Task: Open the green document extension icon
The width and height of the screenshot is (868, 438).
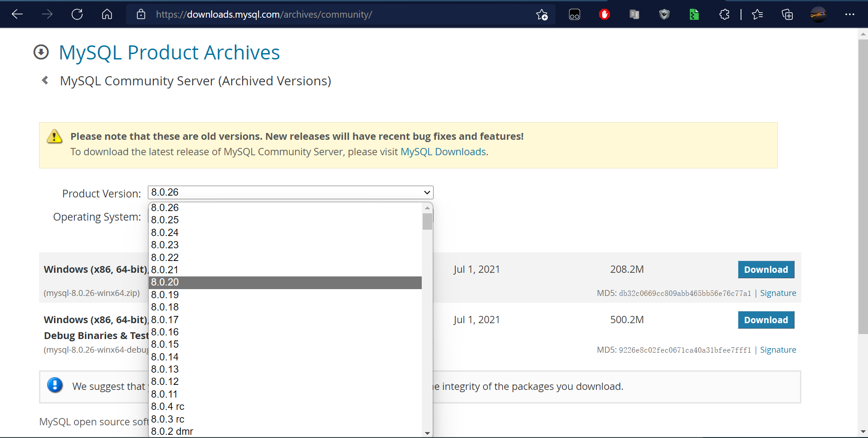Action: point(694,15)
